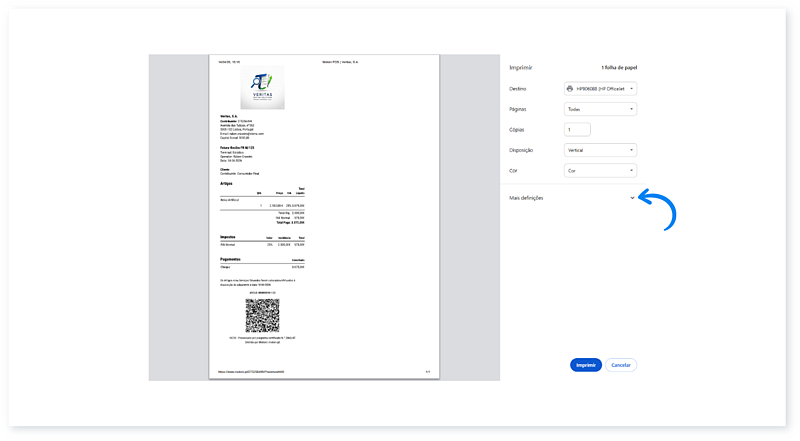Click the Imprimir heading in the print panel
Screen dimensions: 800x441
pyautogui.click(x=520, y=67)
